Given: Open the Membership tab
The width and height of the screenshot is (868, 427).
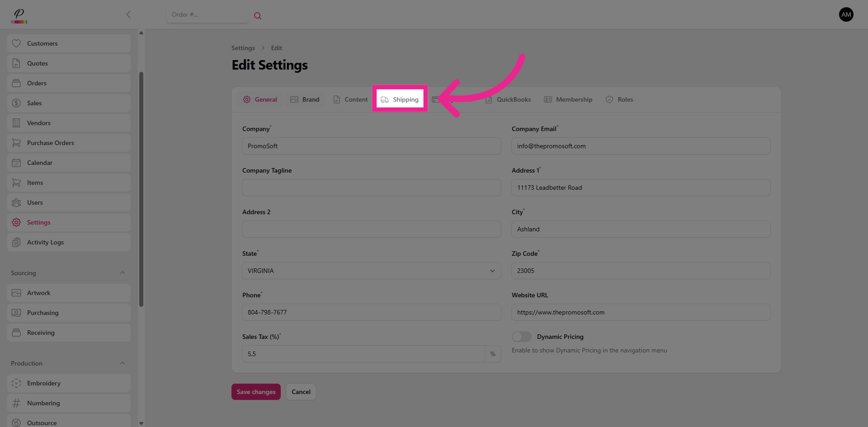Looking at the screenshot, I should click(x=568, y=99).
